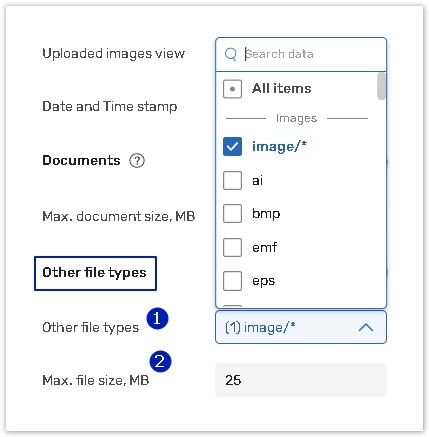Click the search magnifier icon
429x437 pixels.
(231, 54)
